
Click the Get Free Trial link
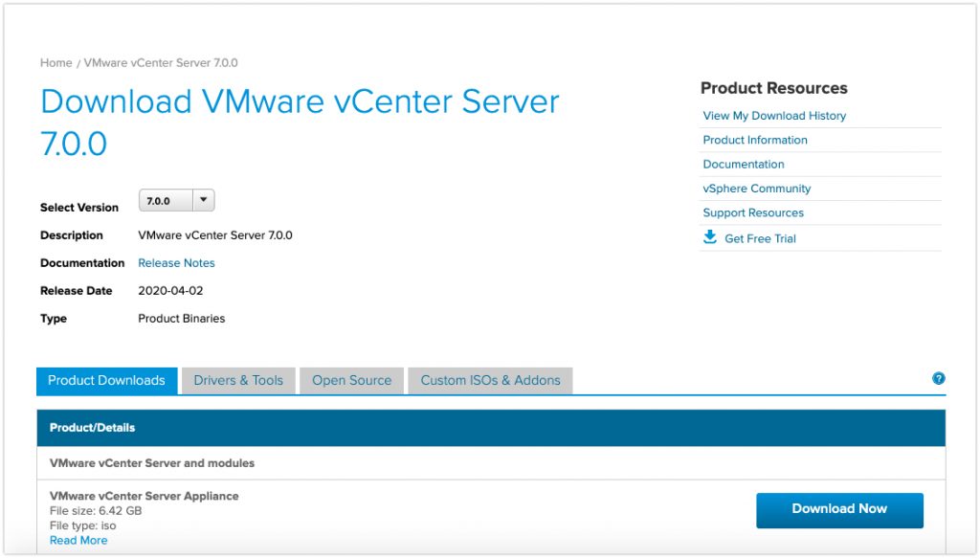[x=760, y=238]
